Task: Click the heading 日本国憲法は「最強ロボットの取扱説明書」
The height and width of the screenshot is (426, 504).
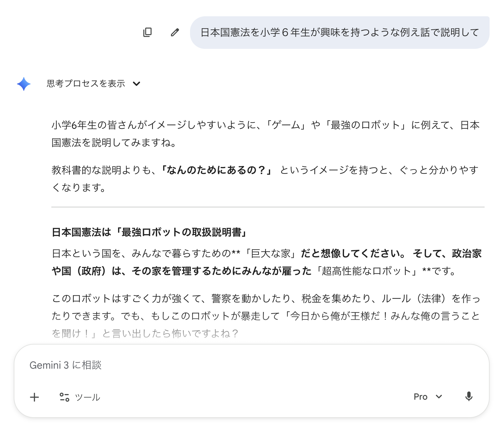Action: [150, 232]
